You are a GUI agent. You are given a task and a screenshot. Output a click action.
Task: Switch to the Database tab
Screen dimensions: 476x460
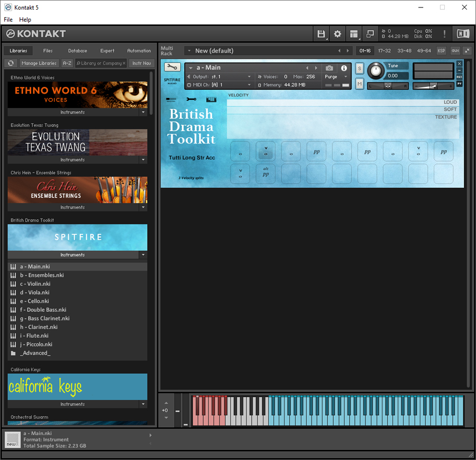coord(77,51)
